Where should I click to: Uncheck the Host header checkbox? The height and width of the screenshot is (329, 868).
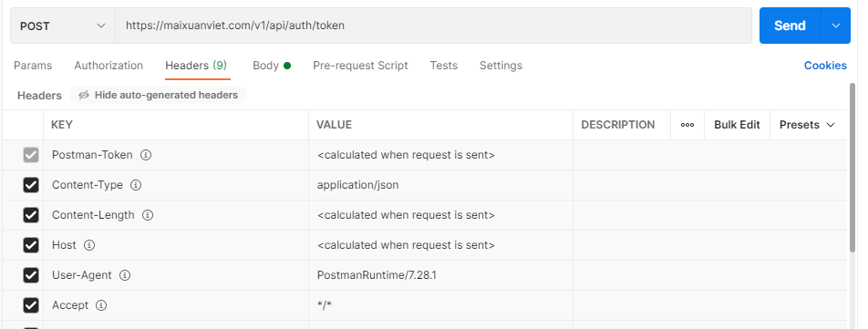point(31,245)
